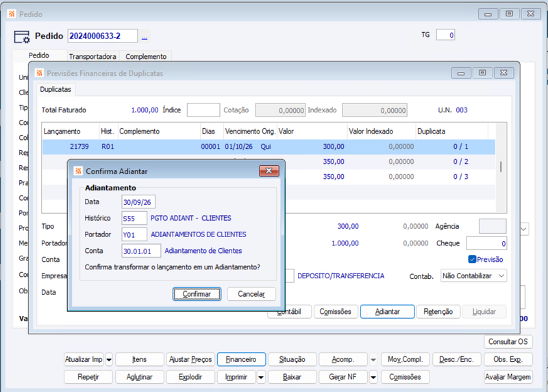Click the Pedido settings icon beside order number
This screenshot has height=392, width=548.
(x=22, y=37)
